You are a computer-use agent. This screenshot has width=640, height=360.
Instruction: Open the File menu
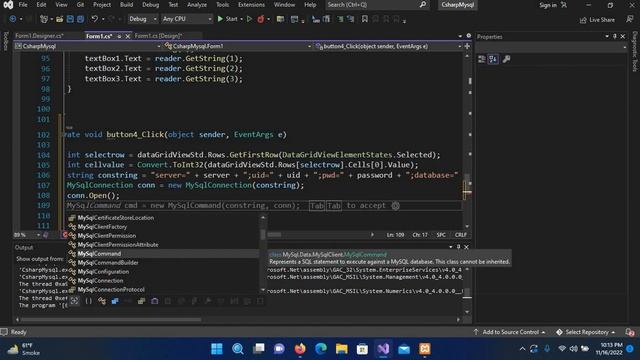coord(23,5)
